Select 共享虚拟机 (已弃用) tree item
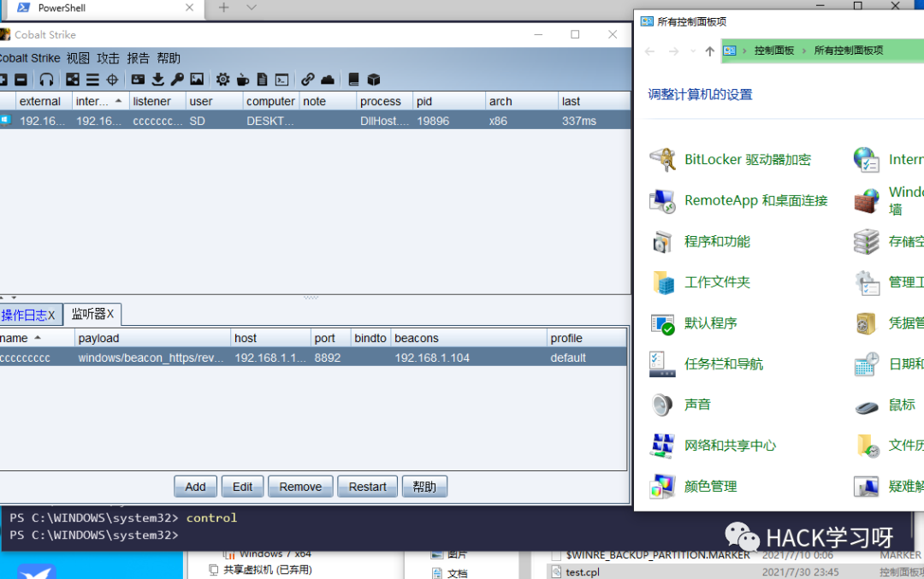Viewport: 924px width, 579px height. click(x=262, y=570)
